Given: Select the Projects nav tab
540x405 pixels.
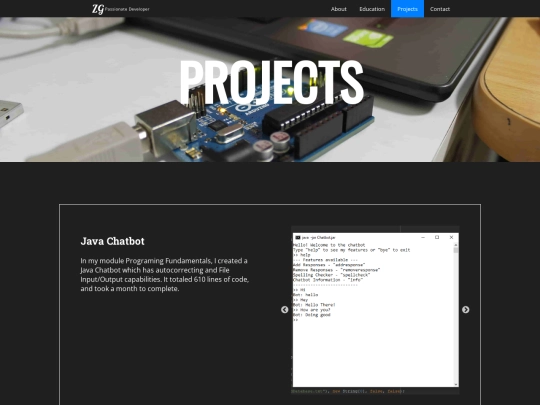Looking at the screenshot, I should (407, 9).
